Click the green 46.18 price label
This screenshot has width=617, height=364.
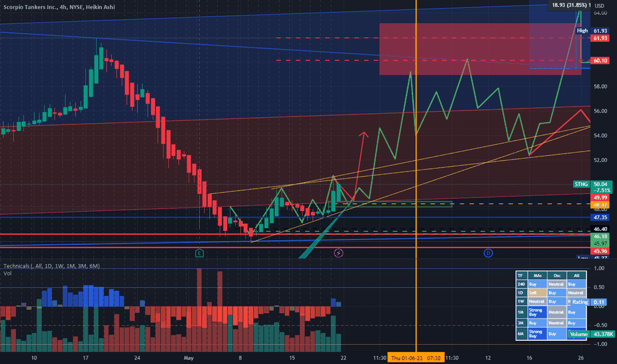(x=600, y=236)
